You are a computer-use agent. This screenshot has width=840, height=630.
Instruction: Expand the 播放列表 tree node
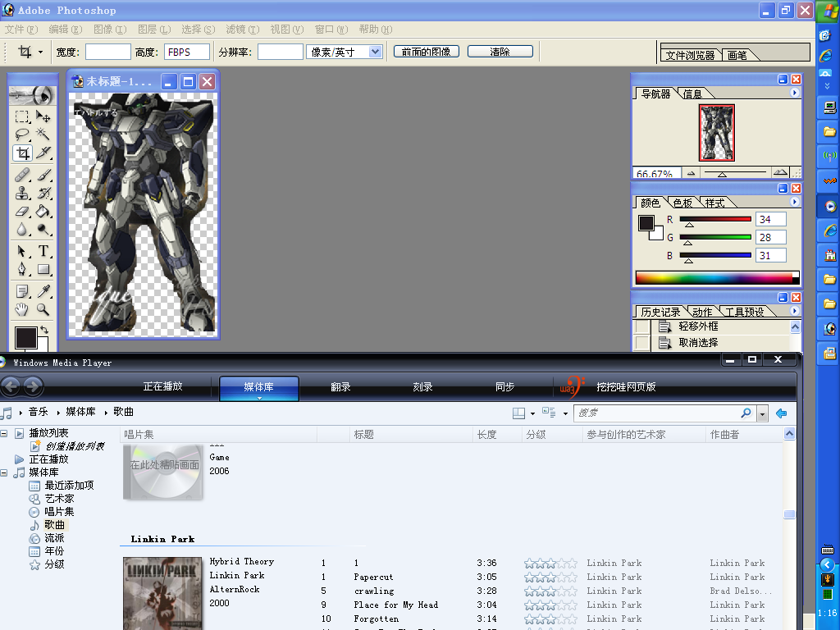tap(4, 433)
